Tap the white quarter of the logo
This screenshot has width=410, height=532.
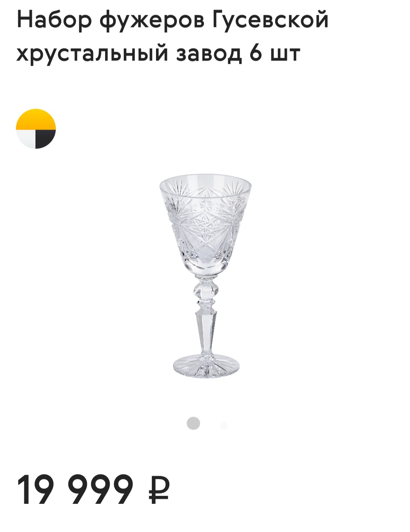click(26, 139)
